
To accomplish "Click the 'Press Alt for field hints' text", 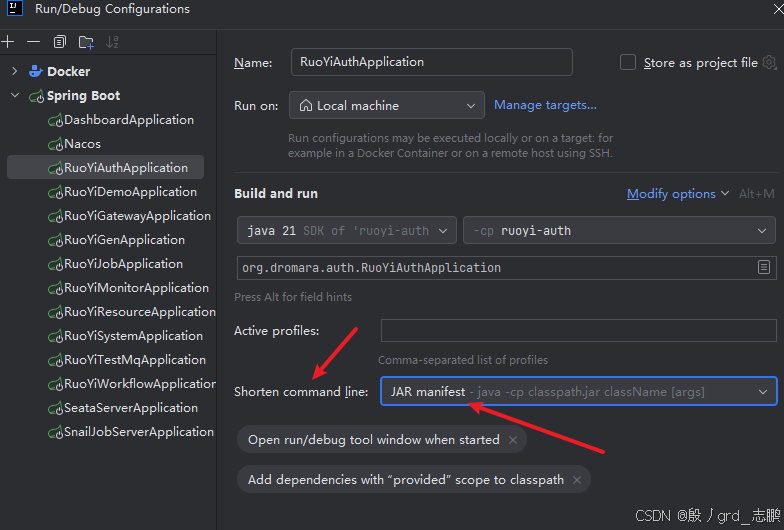I will [293, 297].
